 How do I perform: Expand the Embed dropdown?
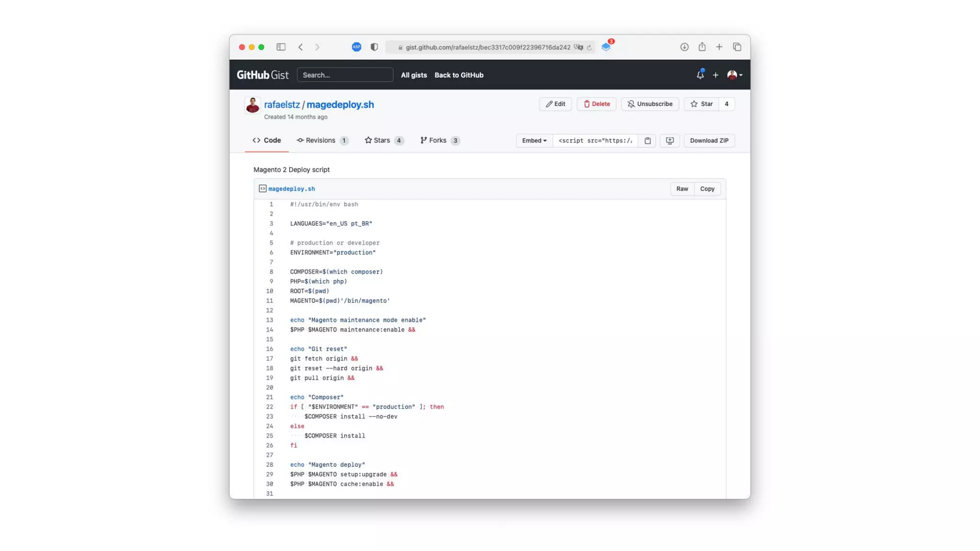(x=534, y=141)
